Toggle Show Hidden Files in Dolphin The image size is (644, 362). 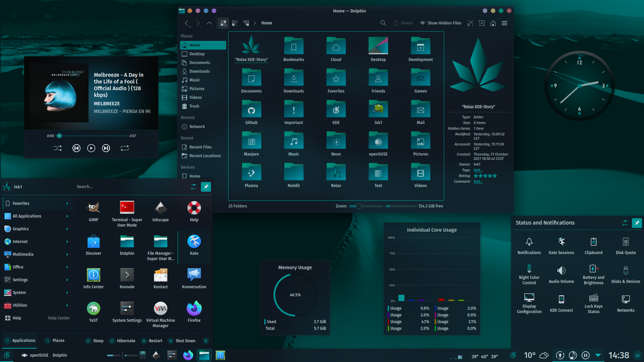tap(440, 23)
